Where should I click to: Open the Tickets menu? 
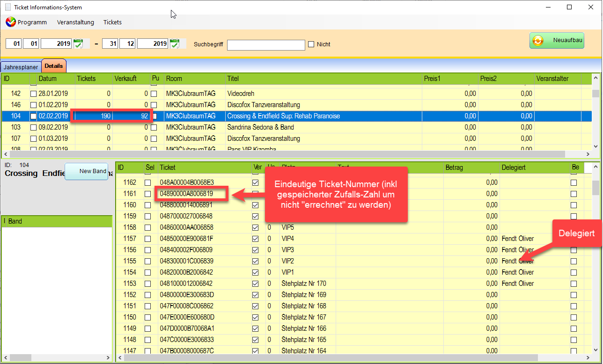112,22
